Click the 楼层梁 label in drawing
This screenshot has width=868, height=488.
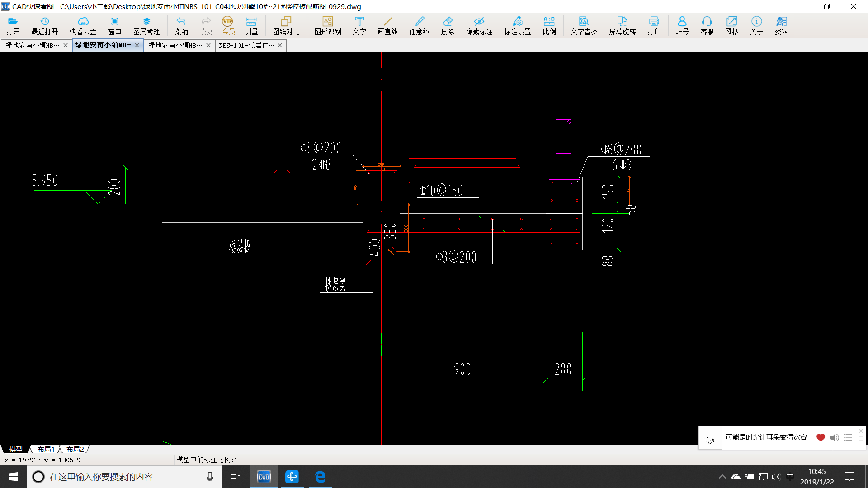335,285
